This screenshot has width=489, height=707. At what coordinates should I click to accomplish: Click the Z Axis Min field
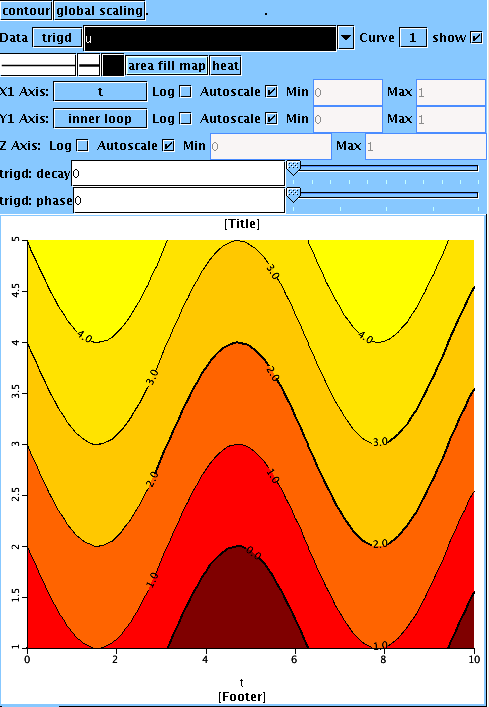pos(271,147)
